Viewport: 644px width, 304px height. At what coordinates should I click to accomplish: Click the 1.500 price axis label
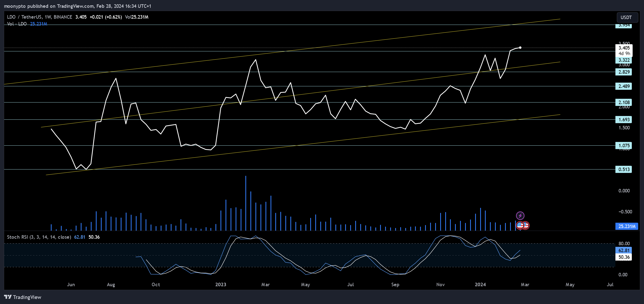point(624,128)
